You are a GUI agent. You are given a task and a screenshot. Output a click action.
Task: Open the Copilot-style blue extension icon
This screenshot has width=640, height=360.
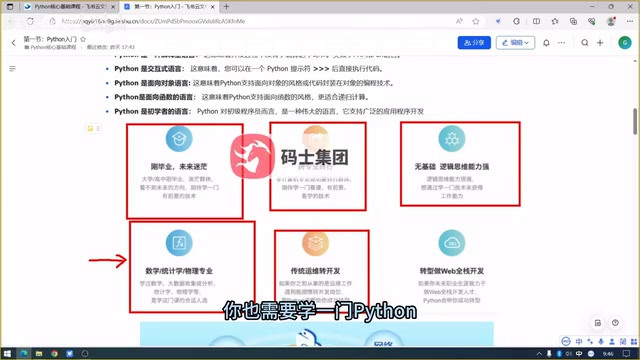point(498,21)
